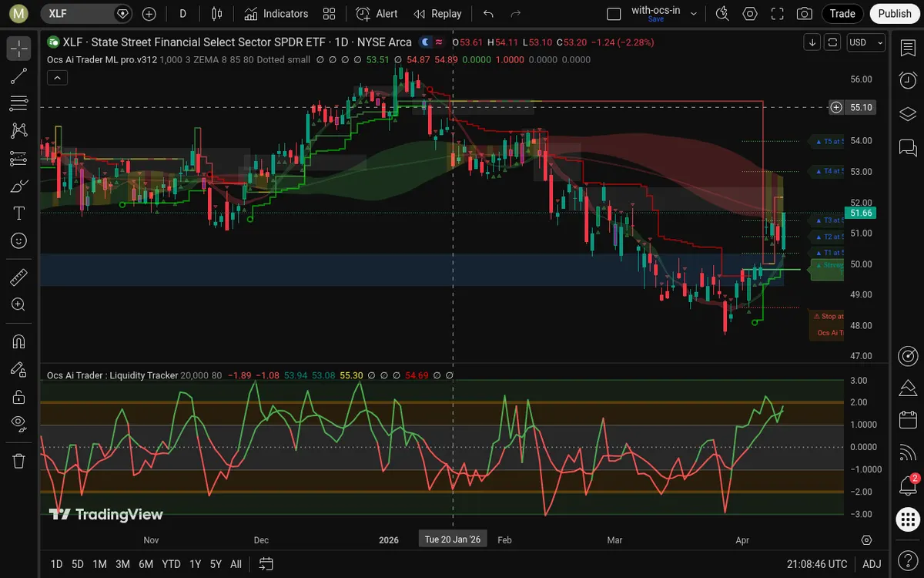Select the ruler measure tool
The width and height of the screenshot is (924, 578).
(19, 277)
